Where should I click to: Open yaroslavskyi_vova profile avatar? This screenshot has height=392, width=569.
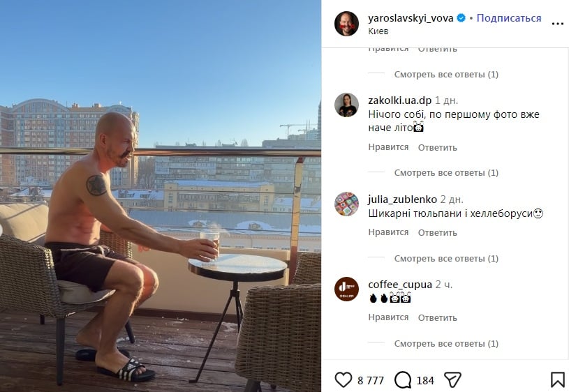click(346, 24)
